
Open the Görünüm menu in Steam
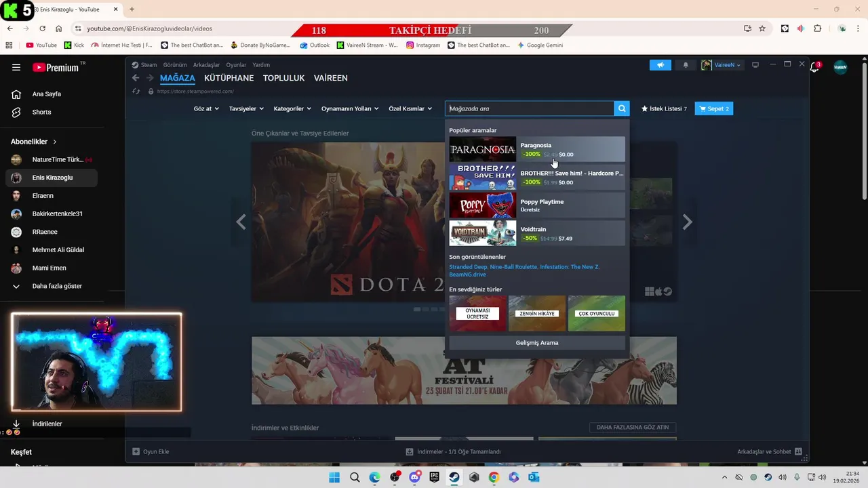pos(175,65)
